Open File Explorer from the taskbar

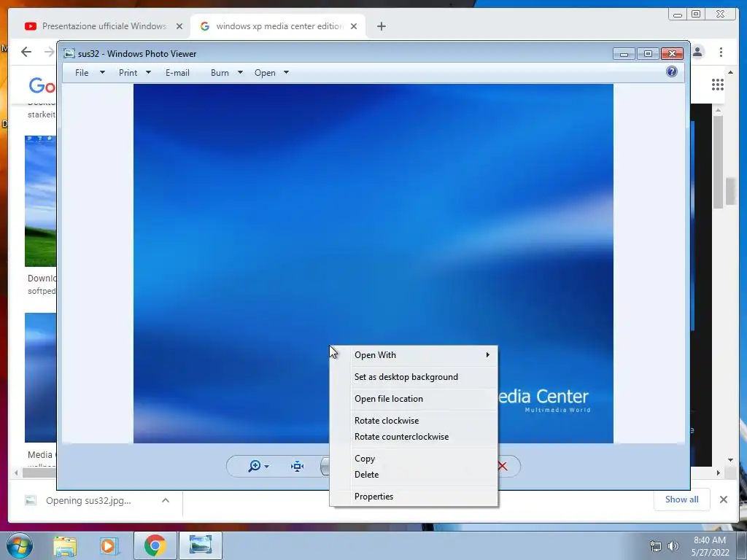pyautogui.click(x=65, y=546)
